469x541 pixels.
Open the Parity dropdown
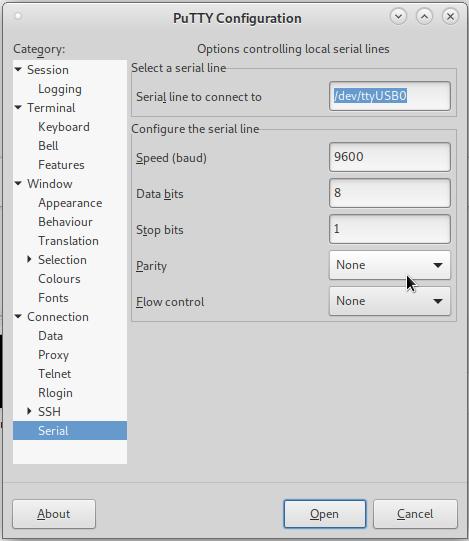pos(390,265)
